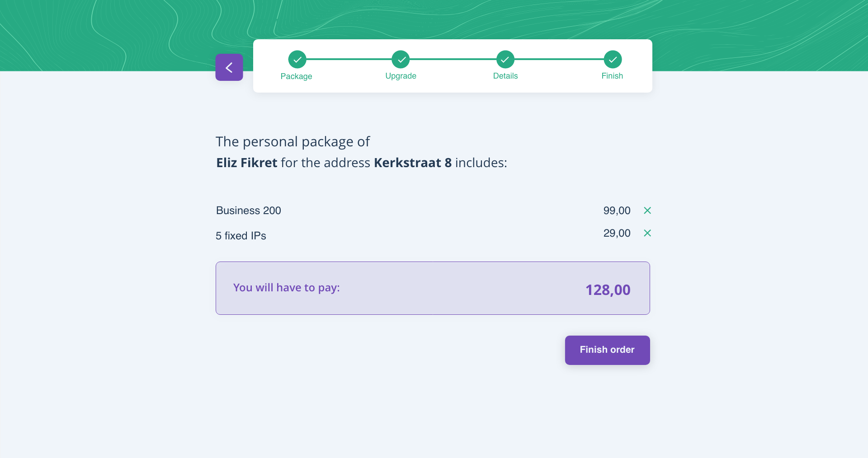Click the Eliz Fikret customer name
The height and width of the screenshot is (458, 868).
[247, 163]
